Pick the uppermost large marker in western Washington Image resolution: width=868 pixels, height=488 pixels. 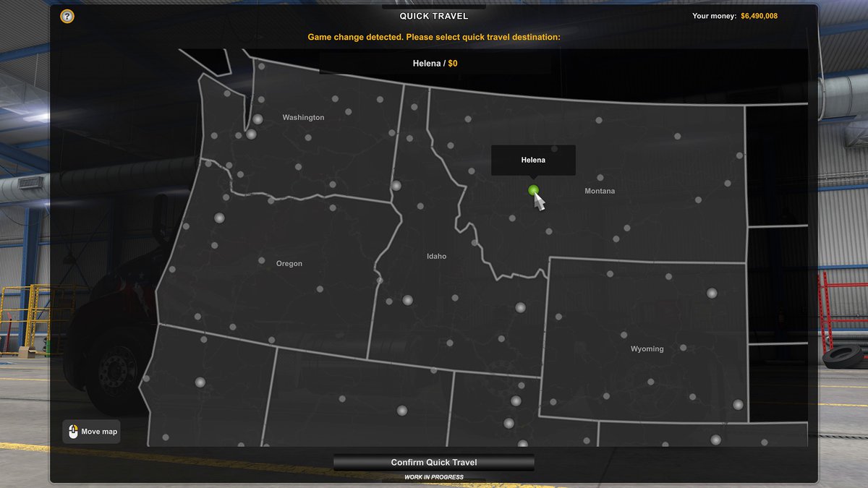point(258,119)
